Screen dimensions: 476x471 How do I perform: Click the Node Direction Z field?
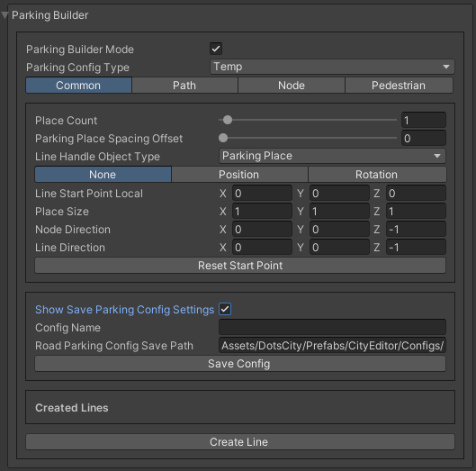[x=416, y=229]
